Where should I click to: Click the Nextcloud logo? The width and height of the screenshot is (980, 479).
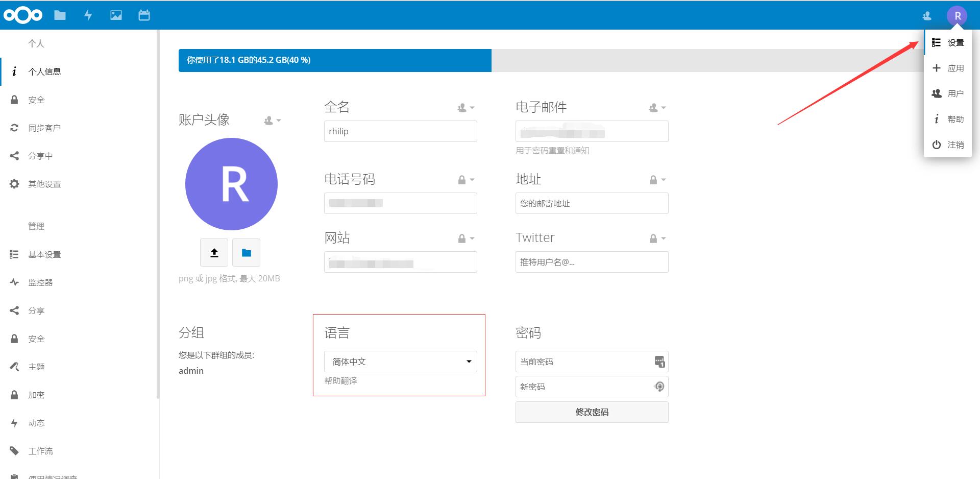23,15
